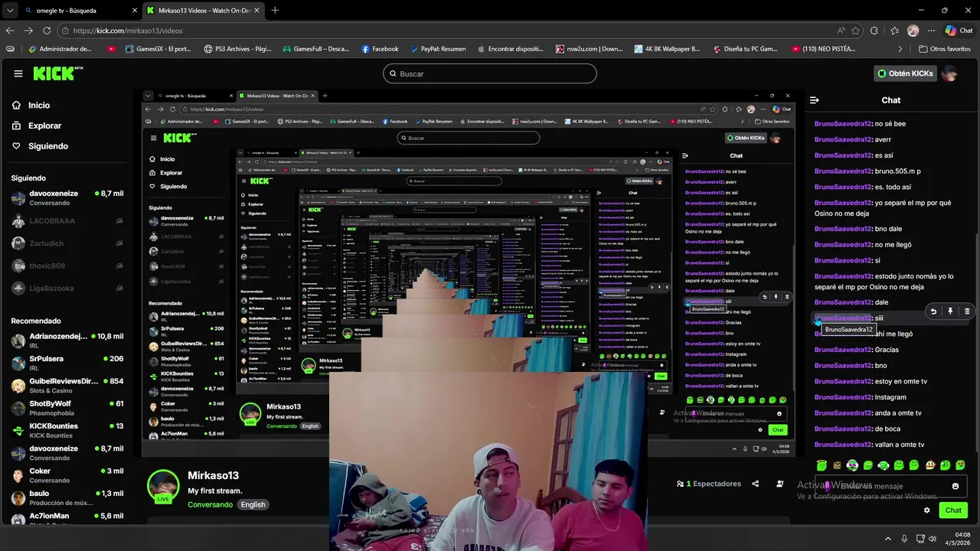Click the address bar URL
980x551 pixels.
click(129, 31)
